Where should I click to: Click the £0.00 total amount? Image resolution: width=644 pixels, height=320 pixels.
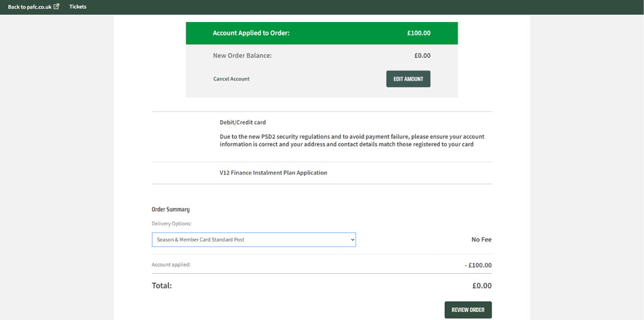click(x=482, y=285)
